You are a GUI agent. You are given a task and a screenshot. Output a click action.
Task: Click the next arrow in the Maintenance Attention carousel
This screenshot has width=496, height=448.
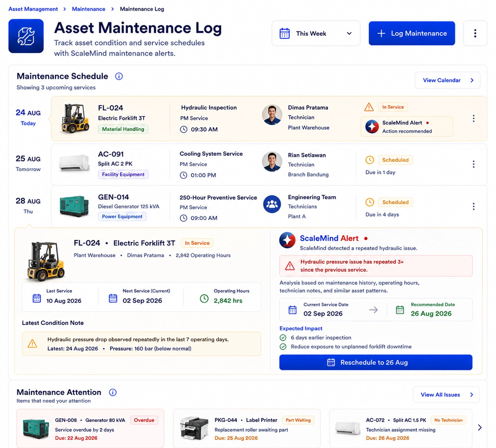click(x=479, y=428)
